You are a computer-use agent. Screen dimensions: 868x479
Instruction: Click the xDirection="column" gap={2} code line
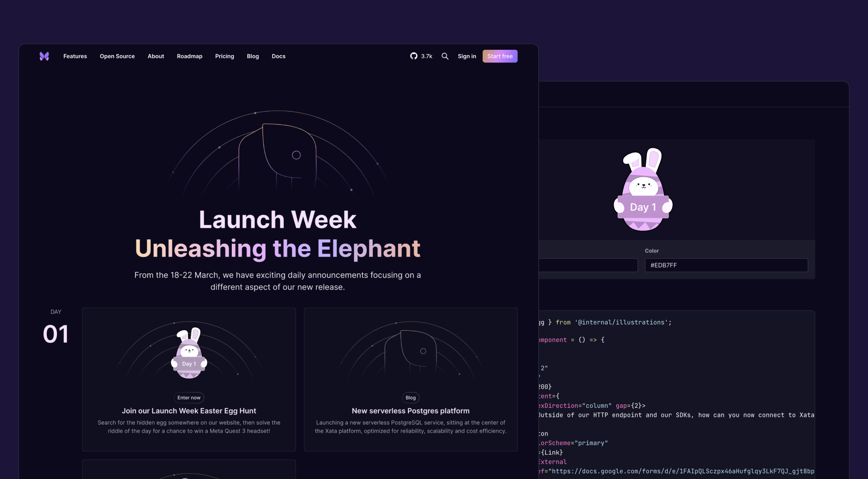point(592,406)
